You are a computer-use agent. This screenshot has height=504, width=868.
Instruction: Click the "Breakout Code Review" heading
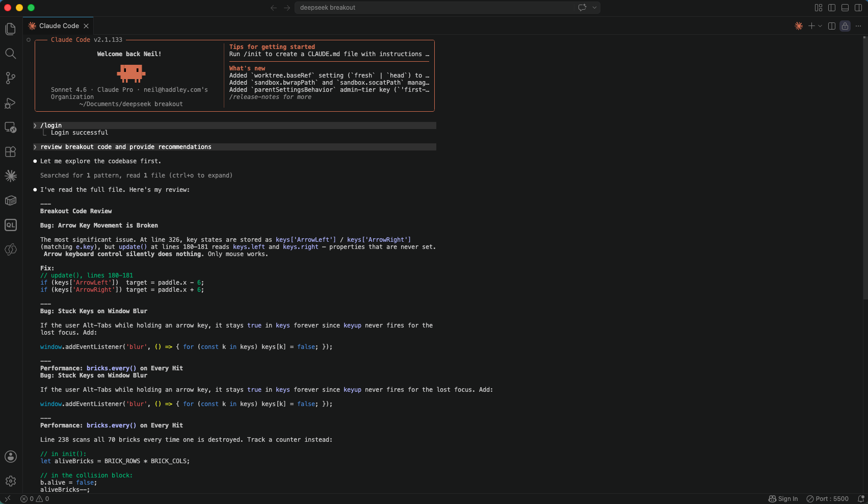pyautogui.click(x=76, y=211)
